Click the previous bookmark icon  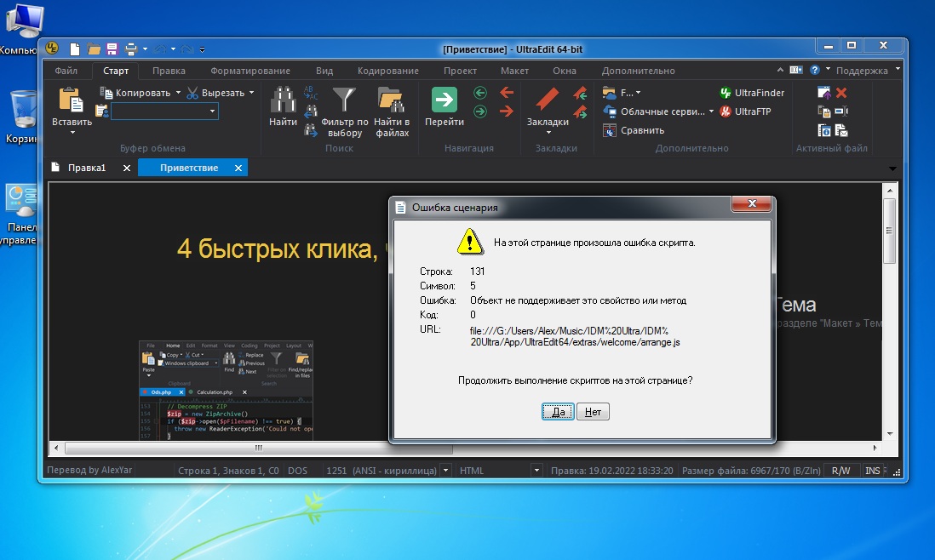[580, 93]
